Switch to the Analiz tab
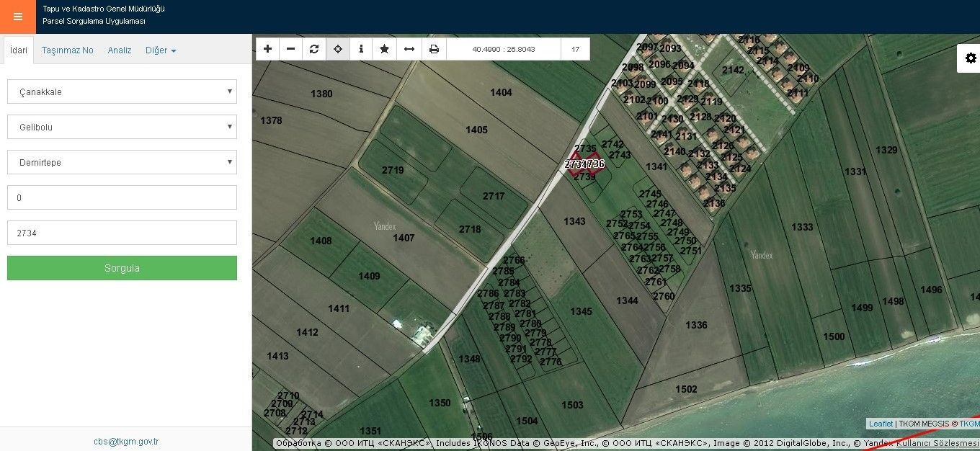 [120, 50]
